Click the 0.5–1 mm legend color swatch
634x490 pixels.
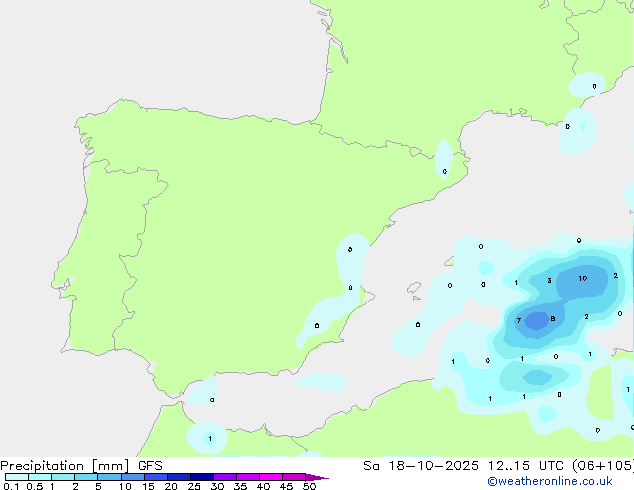[40, 477]
